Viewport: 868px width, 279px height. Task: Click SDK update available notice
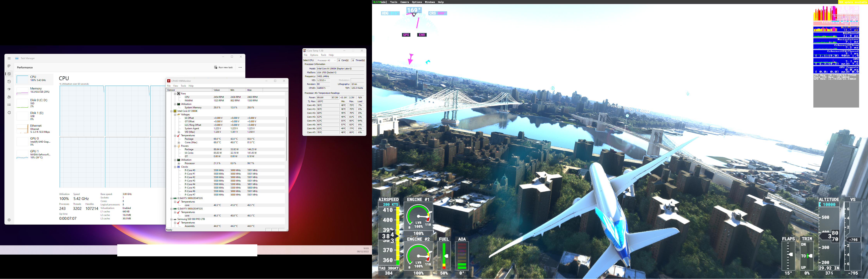pos(853,2)
